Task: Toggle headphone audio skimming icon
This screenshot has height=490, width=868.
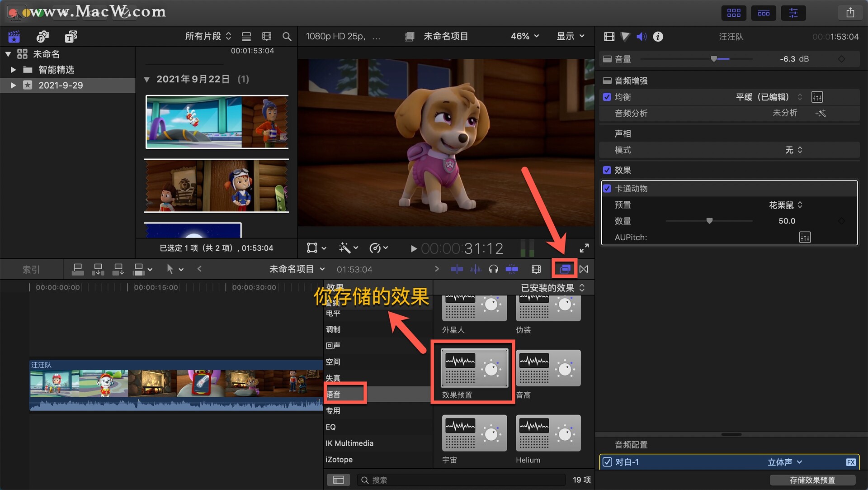Action: pyautogui.click(x=493, y=269)
